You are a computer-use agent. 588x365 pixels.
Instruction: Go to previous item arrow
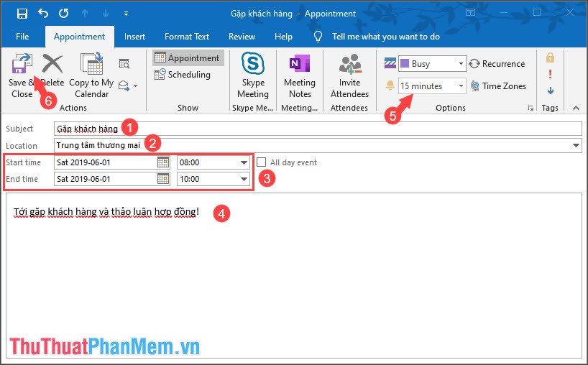tap(85, 14)
